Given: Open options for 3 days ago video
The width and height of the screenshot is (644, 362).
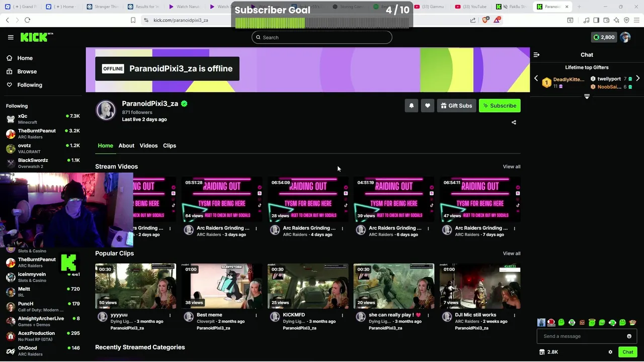Looking at the screenshot, I should [x=256, y=228].
